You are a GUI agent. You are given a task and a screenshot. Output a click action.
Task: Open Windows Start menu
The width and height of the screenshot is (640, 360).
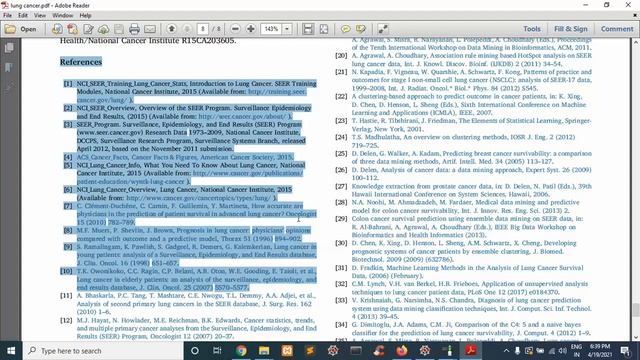[x=11, y=351]
